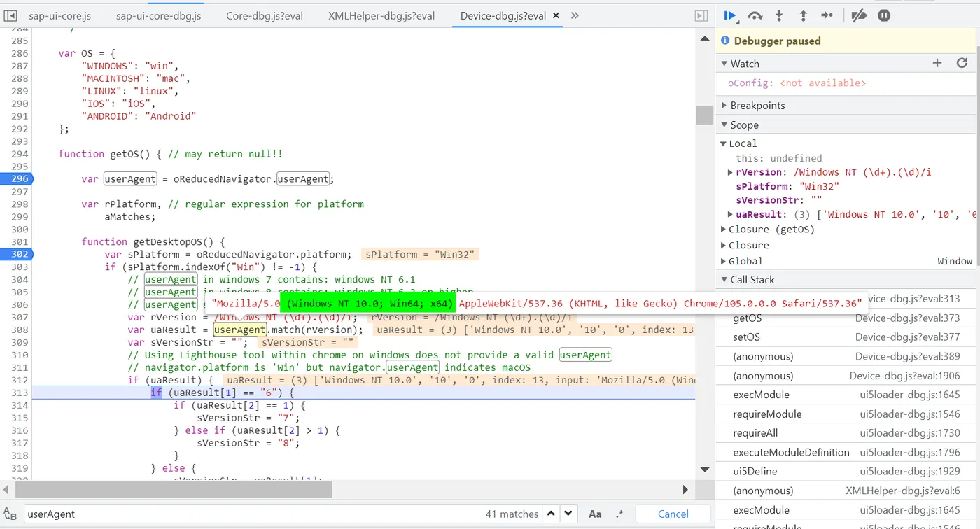The width and height of the screenshot is (980, 529).
Task: Click sVersionStr scope variable
Action: coord(778,200)
